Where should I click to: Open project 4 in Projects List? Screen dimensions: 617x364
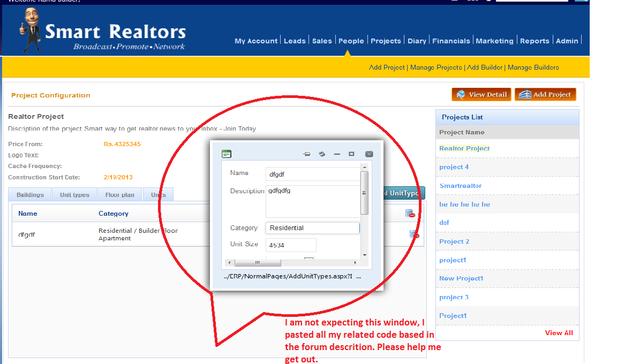point(454,167)
